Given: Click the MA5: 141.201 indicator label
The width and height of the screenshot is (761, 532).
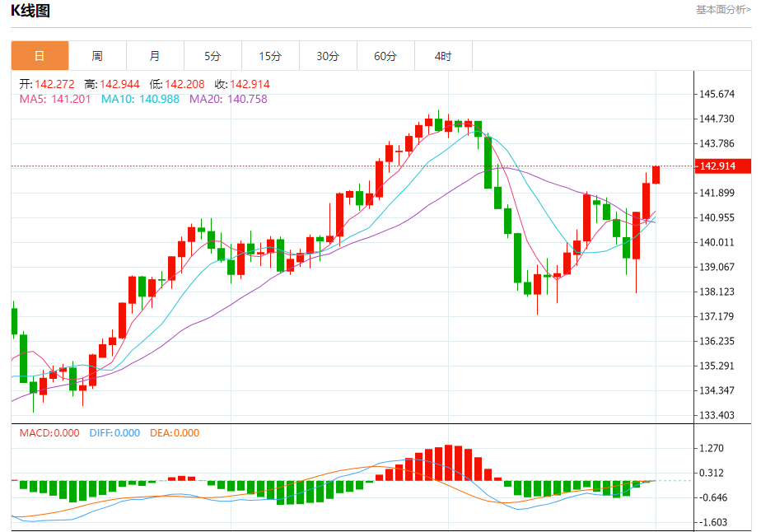Looking at the screenshot, I should click(55, 99).
